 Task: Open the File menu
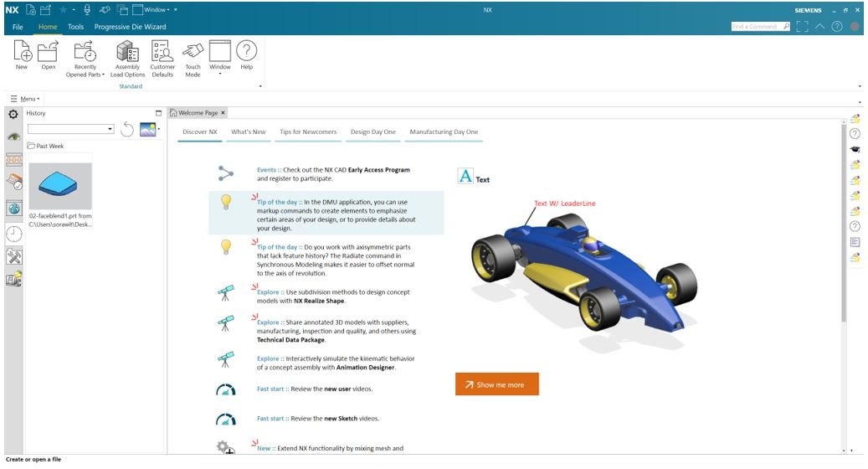point(18,27)
